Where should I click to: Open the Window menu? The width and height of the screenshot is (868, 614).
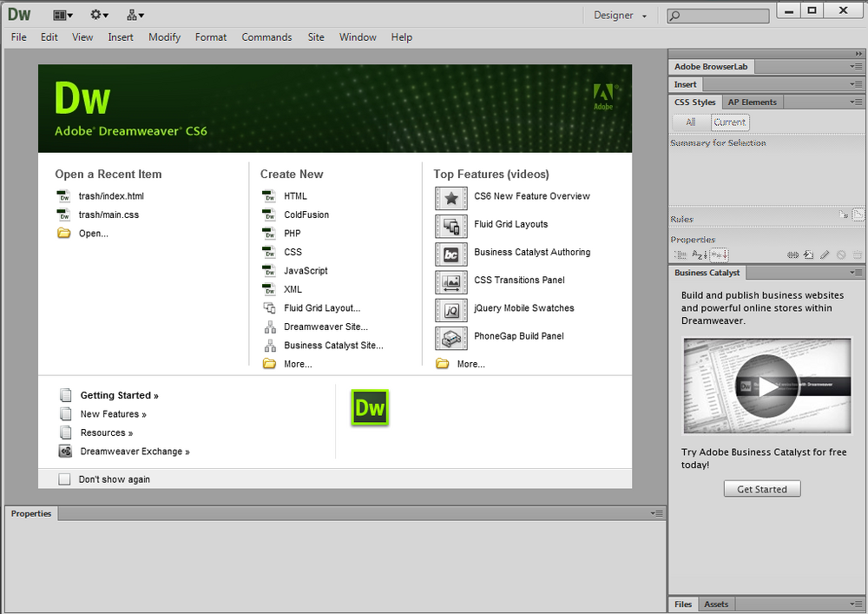coord(358,37)
